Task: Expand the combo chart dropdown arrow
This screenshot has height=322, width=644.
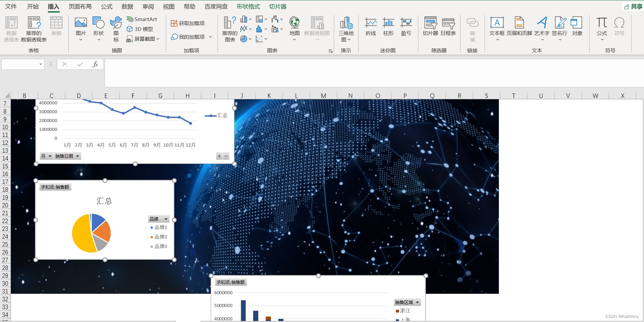Action: point(281,29)
